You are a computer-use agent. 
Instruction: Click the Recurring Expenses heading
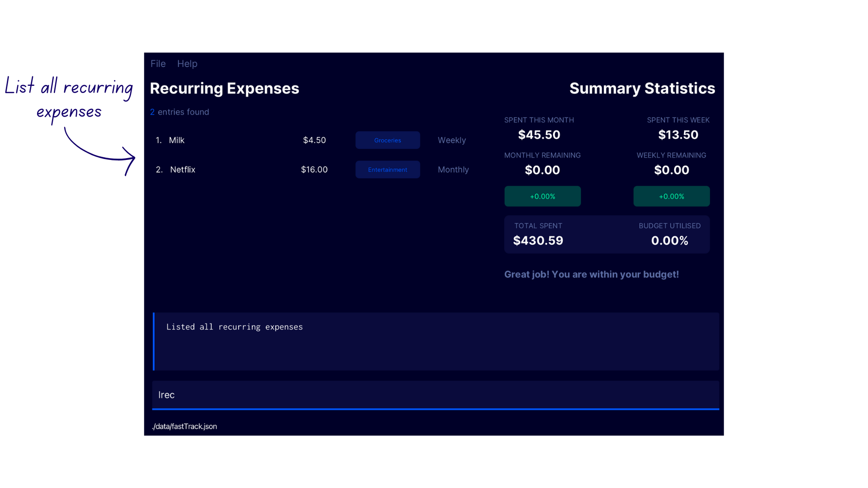pos(224,88)
